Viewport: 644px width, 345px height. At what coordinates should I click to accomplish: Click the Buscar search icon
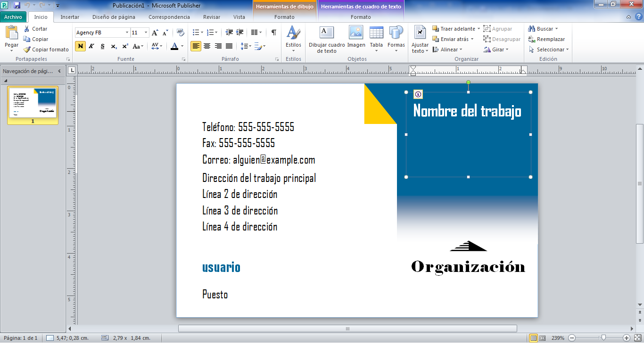click(532, 28)
